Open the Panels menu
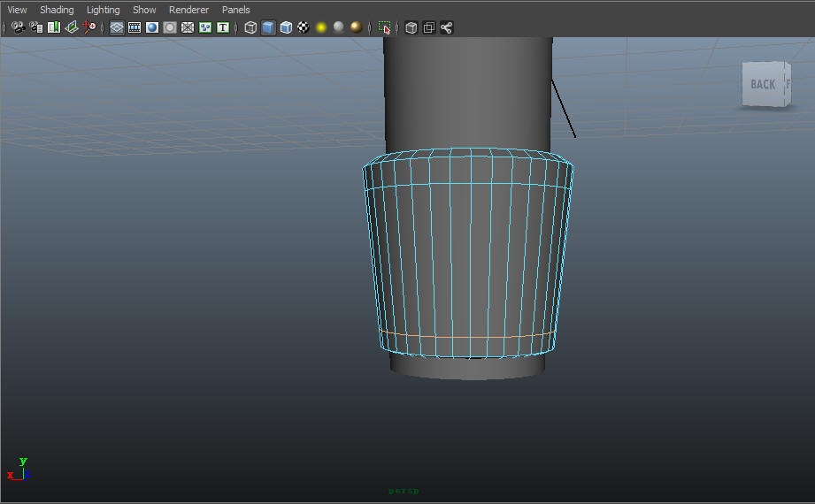Viewport: 815px width, 504px height. point(236,10)
